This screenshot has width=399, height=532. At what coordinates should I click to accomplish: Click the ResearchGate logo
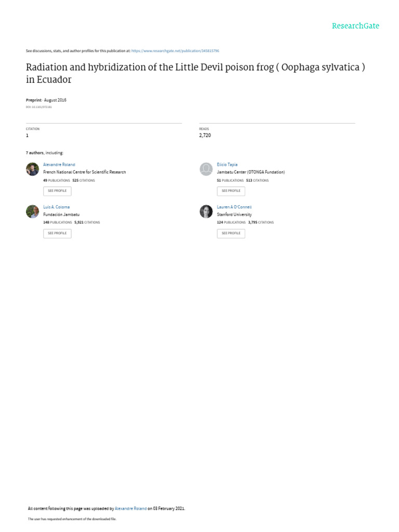point(355,26)
